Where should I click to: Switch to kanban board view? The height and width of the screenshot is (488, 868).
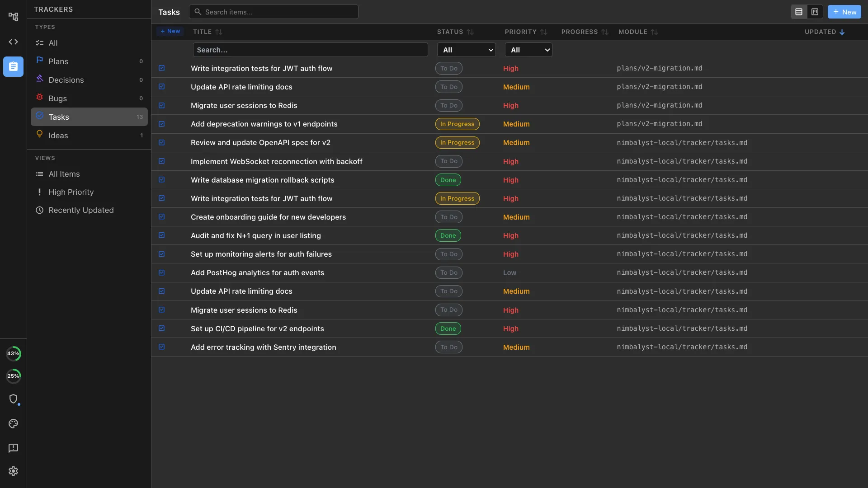pos(814,12)
